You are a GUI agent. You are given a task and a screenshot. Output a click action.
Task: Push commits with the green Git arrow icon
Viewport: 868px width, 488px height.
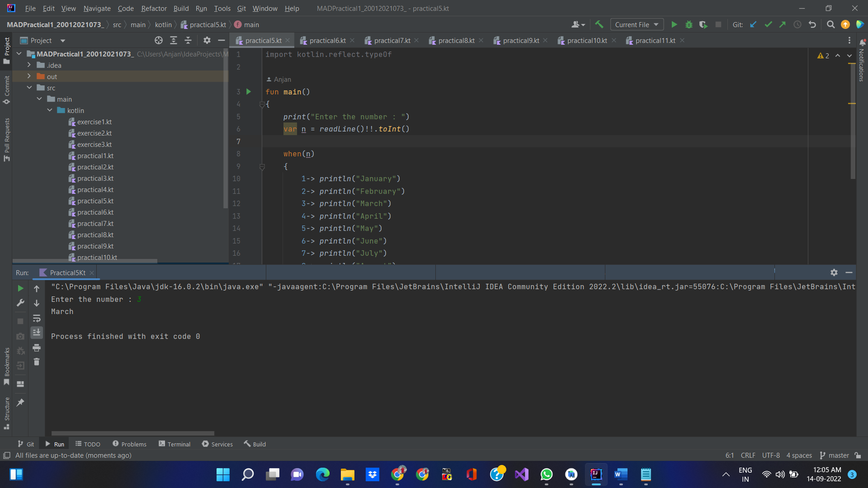(x=783, y=24)
